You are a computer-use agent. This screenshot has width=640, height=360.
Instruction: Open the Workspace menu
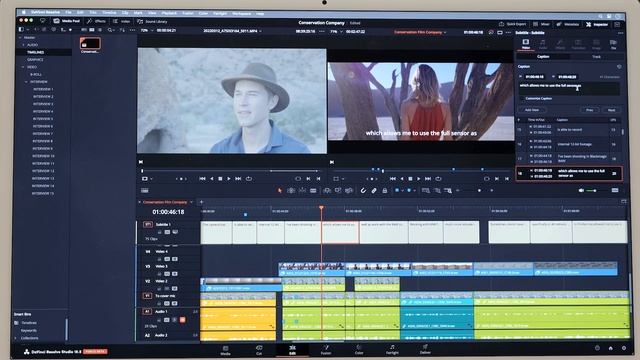pos(241,13)
